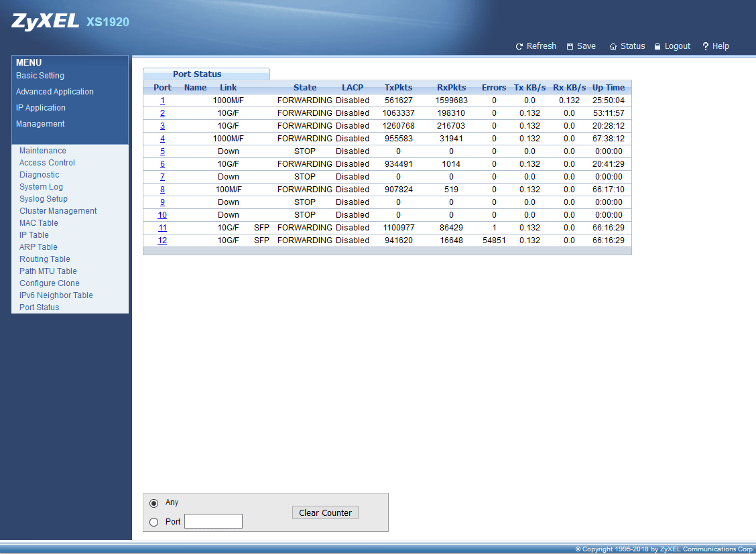Click the Clear Counter button
The image size is (756, 554).
coord(326,512)
